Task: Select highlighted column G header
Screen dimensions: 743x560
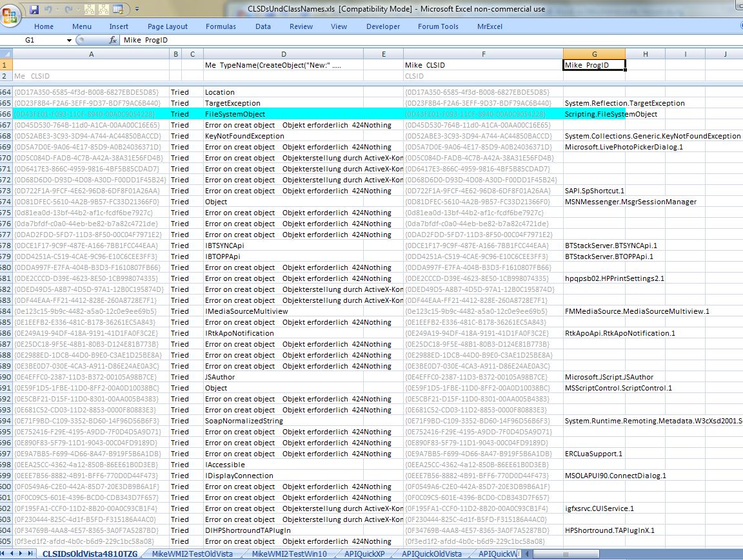Action: (x=594, y=54)
